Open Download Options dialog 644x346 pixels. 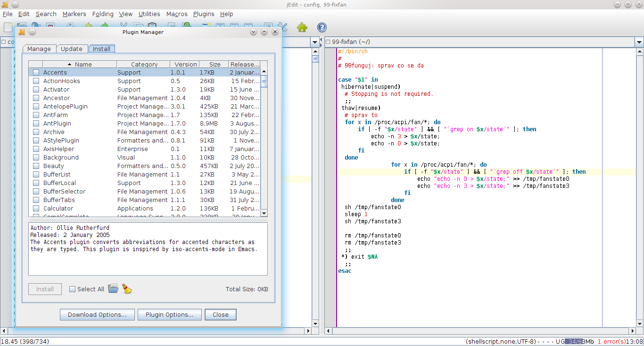(97, 314)
